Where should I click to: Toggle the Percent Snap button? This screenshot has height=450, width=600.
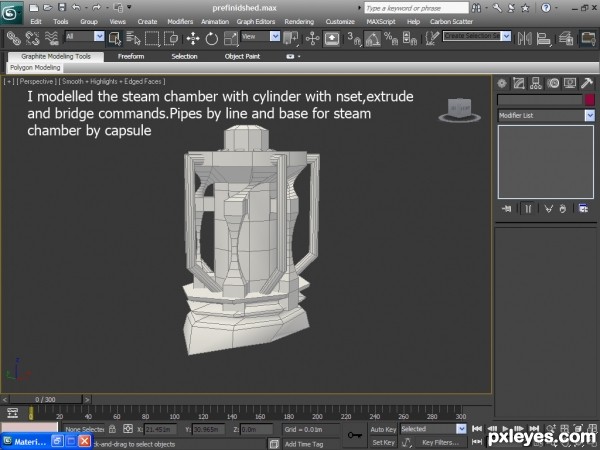(x=391, y=38)
